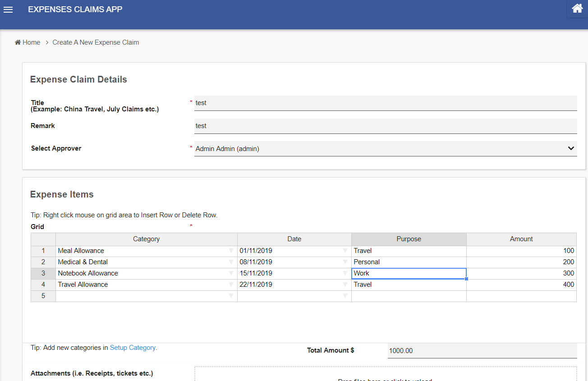The height and width of the screenshot is (381, 588).
Task: Open category dropdown for Meal Allowance row
Action: point(231,251)
